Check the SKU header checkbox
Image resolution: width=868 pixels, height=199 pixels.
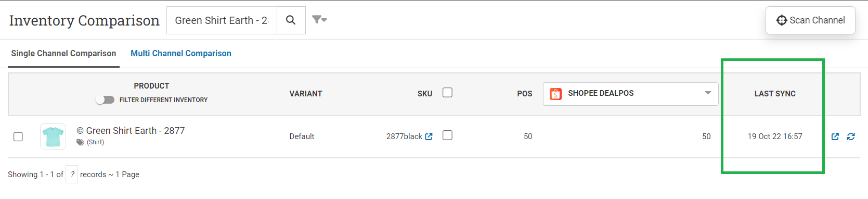point(447,93)
